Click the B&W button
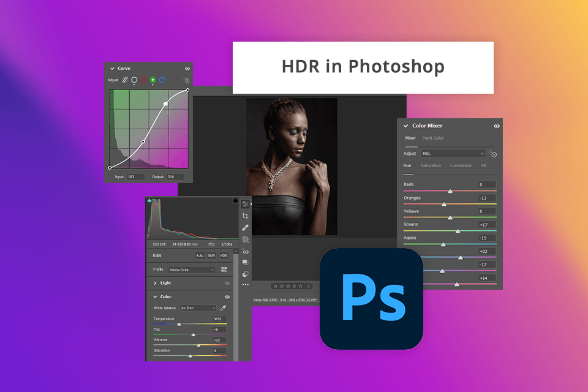 point(211,256)
